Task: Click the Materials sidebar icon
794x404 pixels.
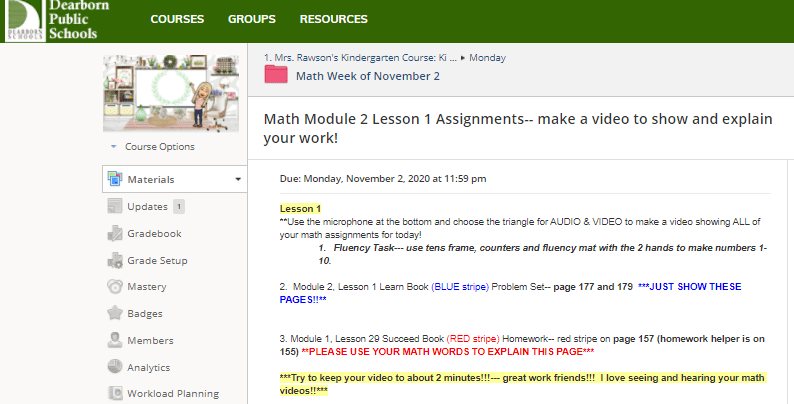Action: [115, 179]
